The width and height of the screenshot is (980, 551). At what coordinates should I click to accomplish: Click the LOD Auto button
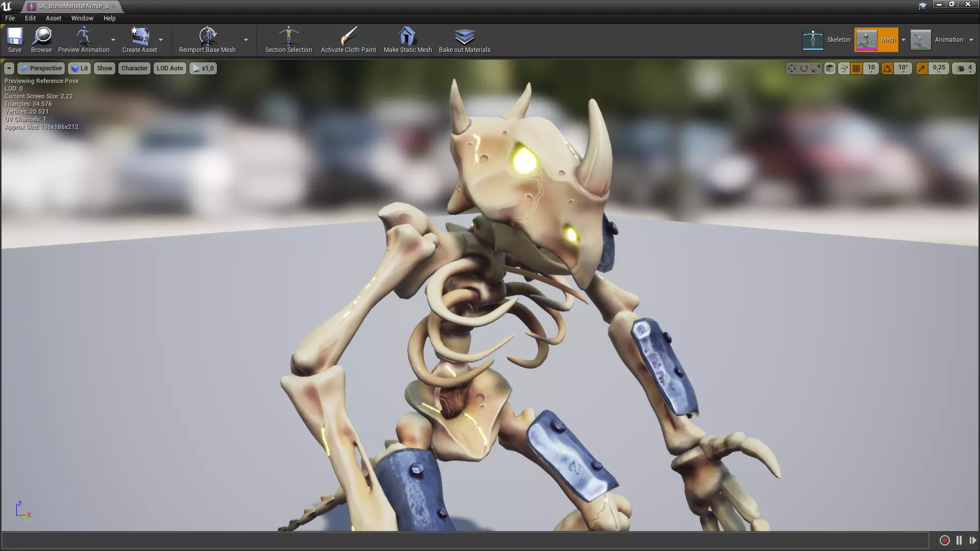[169, 68]
